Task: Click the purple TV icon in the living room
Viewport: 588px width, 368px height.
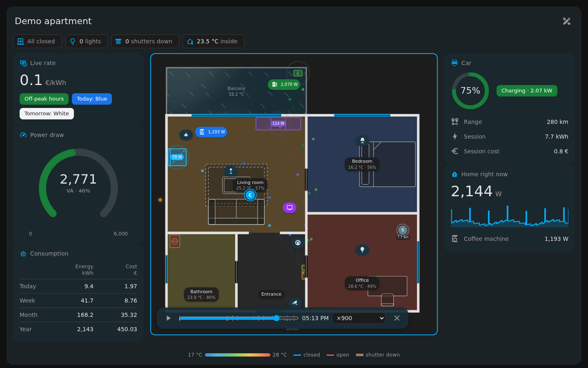Action: point(290,208)
